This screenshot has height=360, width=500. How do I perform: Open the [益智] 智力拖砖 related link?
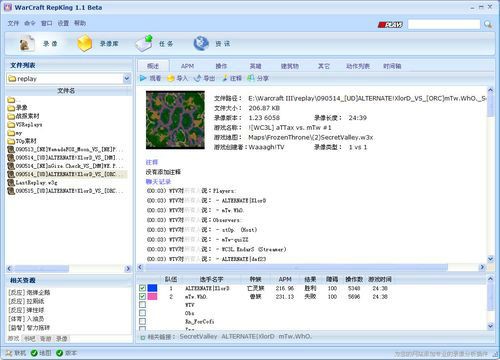(29, 327)
